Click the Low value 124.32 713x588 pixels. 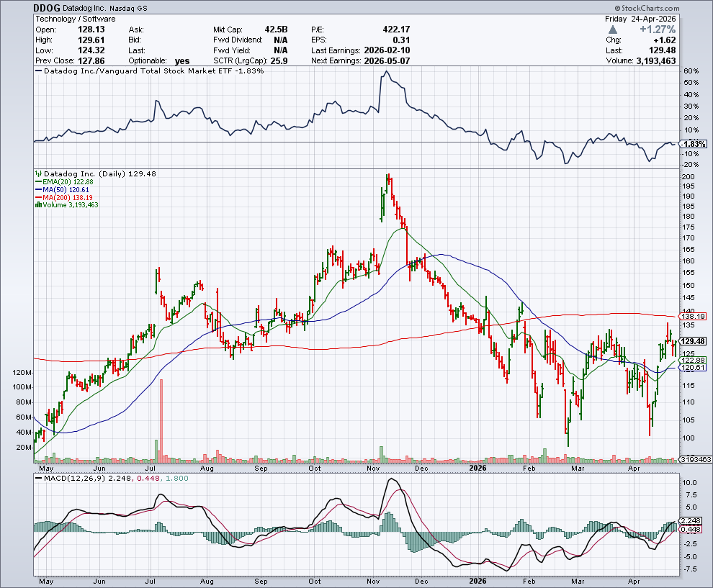pyautogui.click(x=91, y=50)
